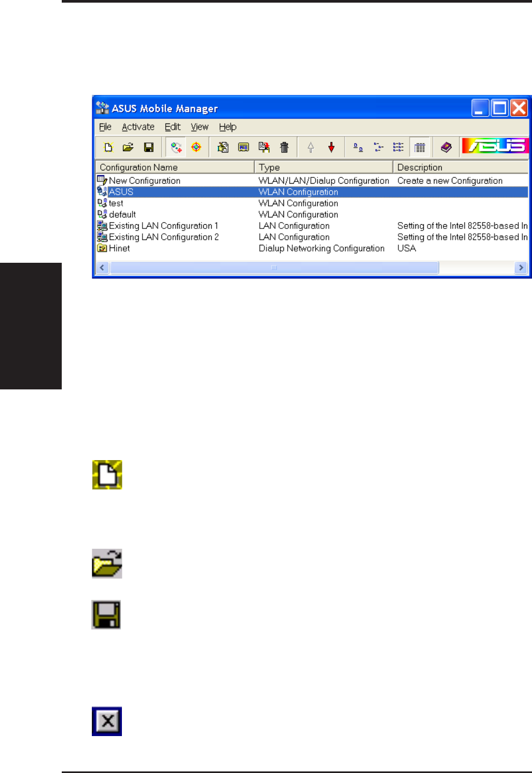Sort by Description column header
Viewport: 532px width, 773px height.
(x=460, y=167)
